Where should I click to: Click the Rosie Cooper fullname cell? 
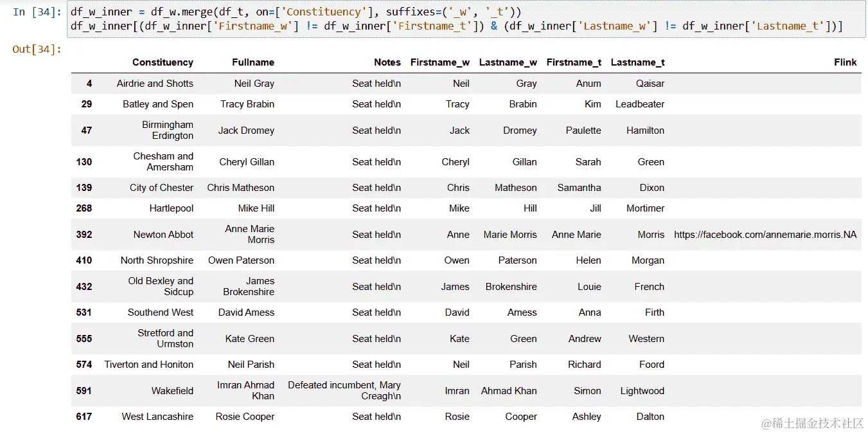pos(245,417)
